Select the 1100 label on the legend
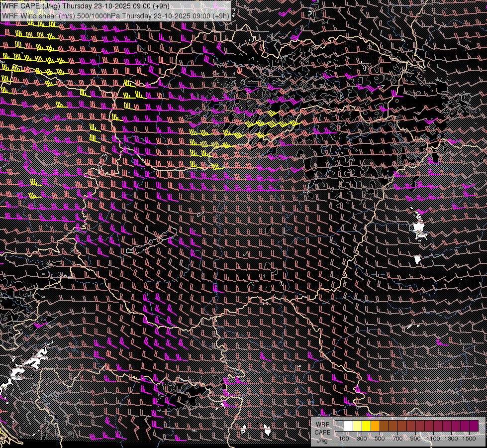Image resolution: width=487 pixels, height=448 pixels. click(x=433, y=439)
